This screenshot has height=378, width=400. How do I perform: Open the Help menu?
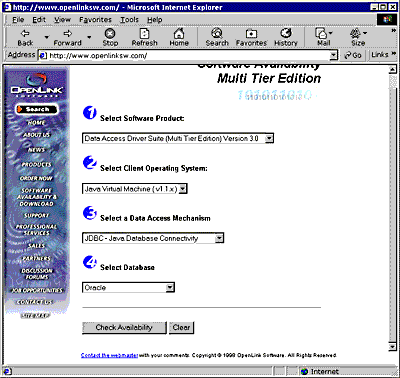[x=155, y=20]
